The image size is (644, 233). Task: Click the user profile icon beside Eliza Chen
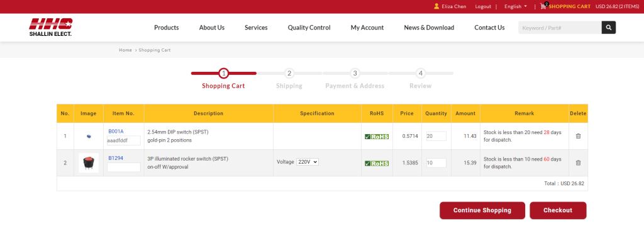tap(436, 6)
